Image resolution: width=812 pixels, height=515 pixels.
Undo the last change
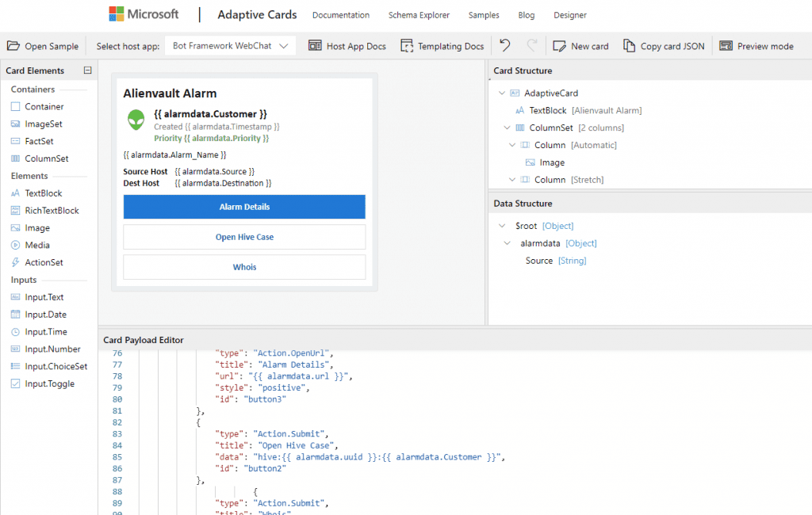(505, 45)
